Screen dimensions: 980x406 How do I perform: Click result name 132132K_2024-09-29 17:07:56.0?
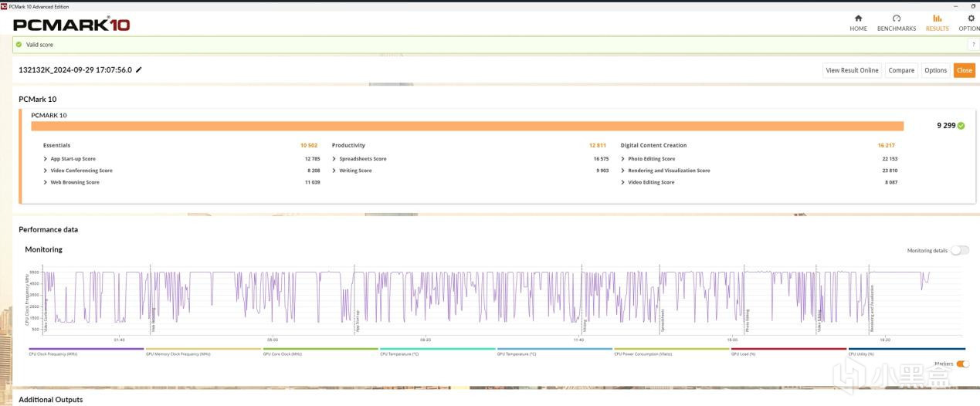pos(75,69)
